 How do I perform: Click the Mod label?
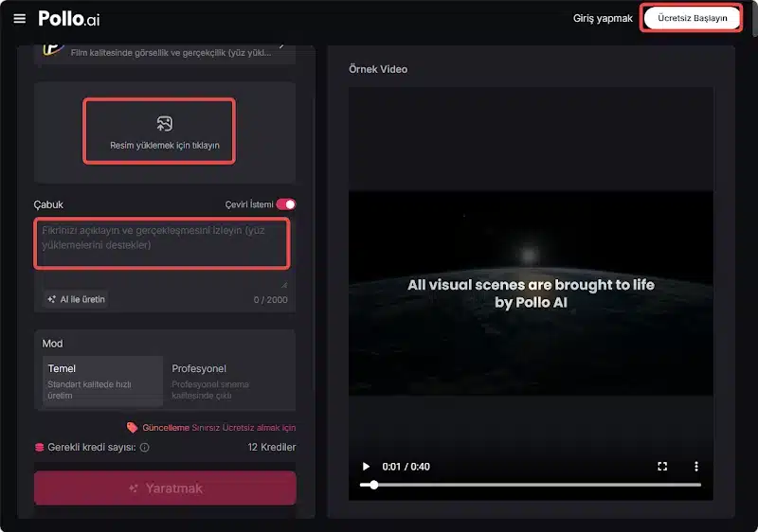(52, 344)
